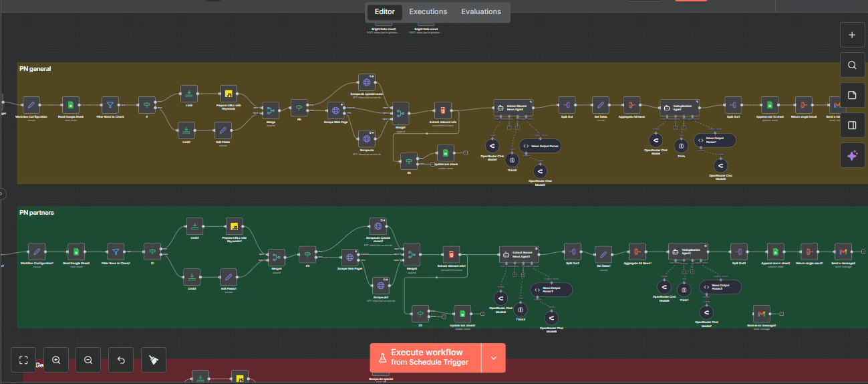Add a sticky note from right panel
The image size is (868, 384).
tap(851, 95)
